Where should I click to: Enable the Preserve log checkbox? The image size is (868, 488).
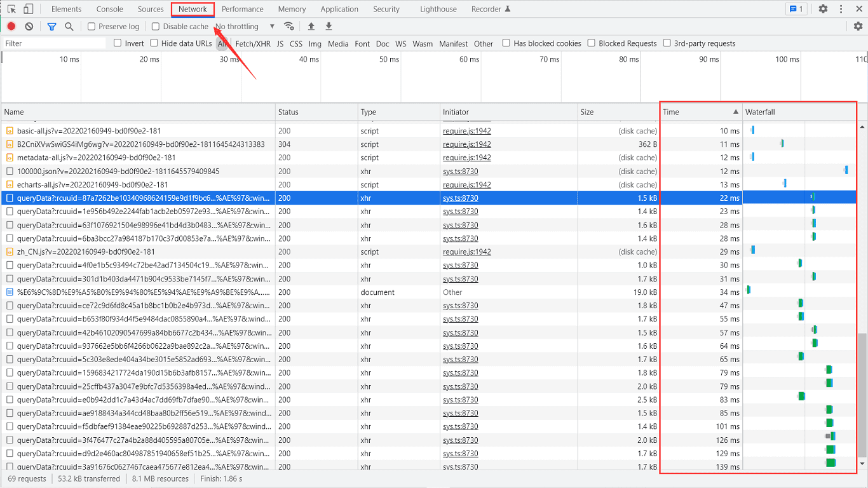[92, 26]
